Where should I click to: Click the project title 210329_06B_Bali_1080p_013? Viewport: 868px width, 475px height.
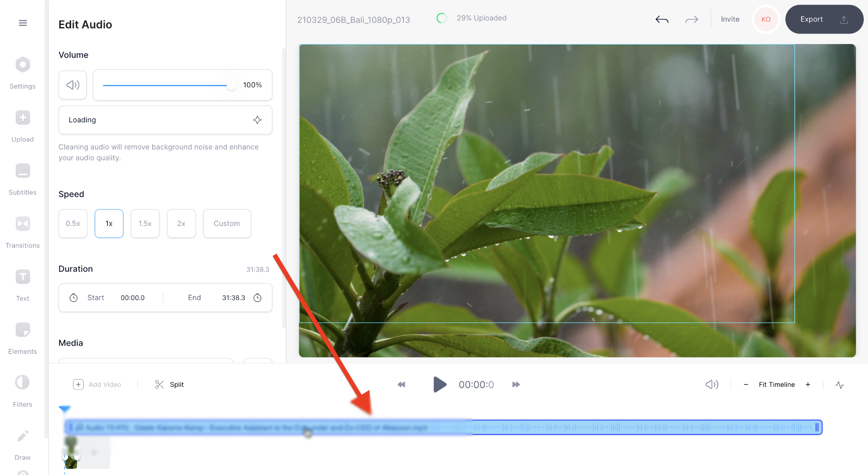(353, 19)
